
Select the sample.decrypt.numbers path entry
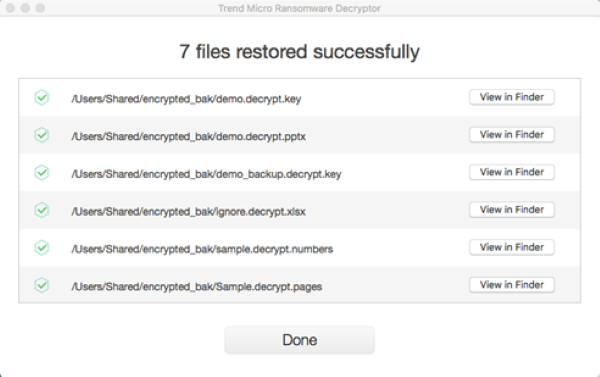[x=202, y=249]
